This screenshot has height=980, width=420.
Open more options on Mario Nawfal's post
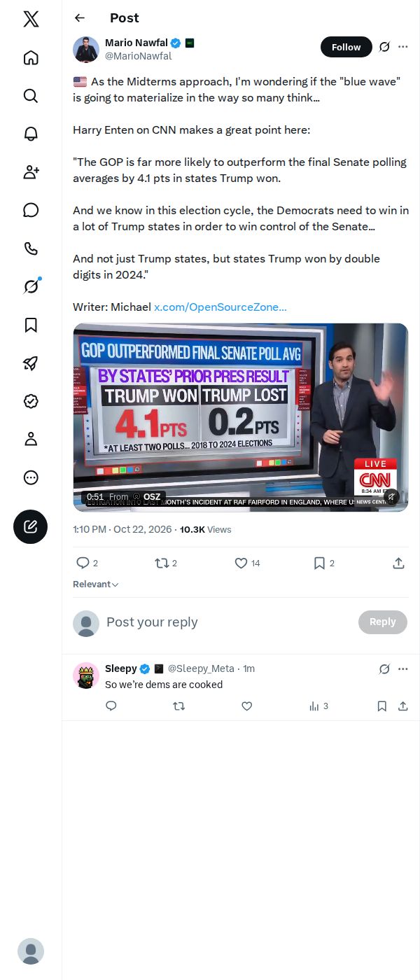coord(402,47)
